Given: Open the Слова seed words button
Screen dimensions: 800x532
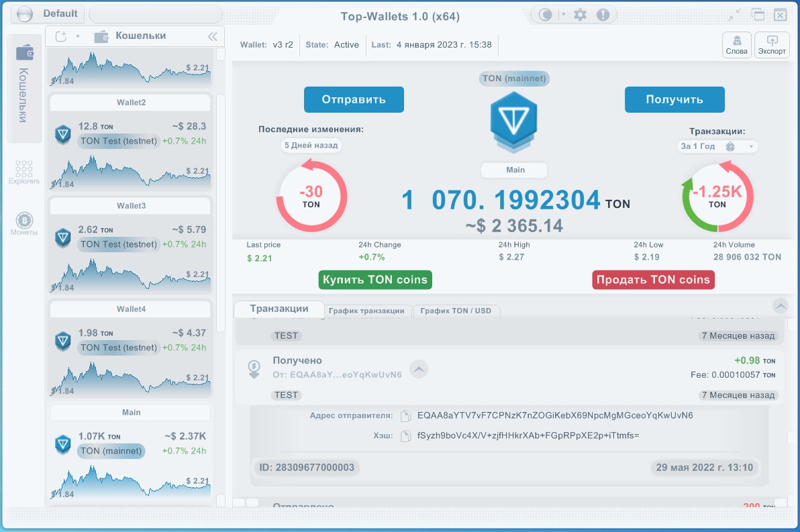Looking at the screenshot, I should 737,45.
